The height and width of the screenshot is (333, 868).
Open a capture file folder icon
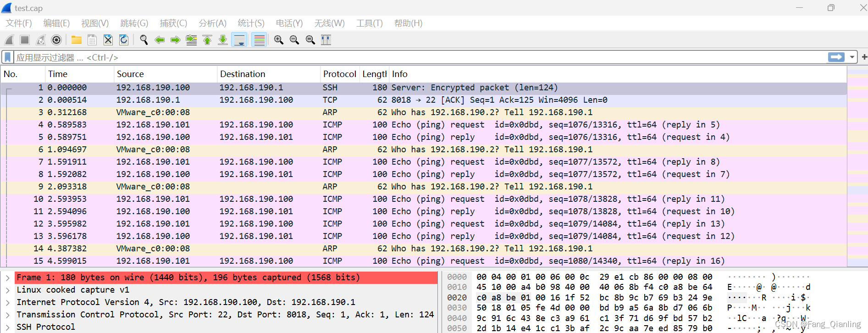[77, 40]
